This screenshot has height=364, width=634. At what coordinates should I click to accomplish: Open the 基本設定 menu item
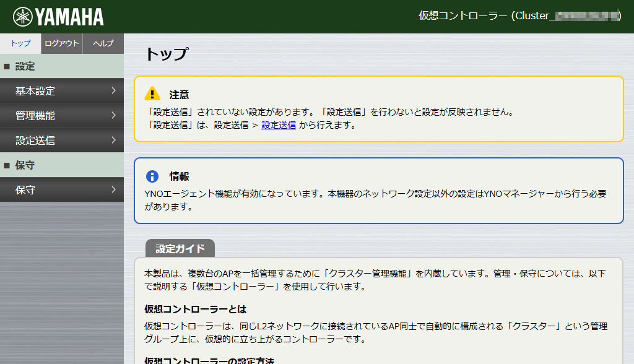click(62, 90)
